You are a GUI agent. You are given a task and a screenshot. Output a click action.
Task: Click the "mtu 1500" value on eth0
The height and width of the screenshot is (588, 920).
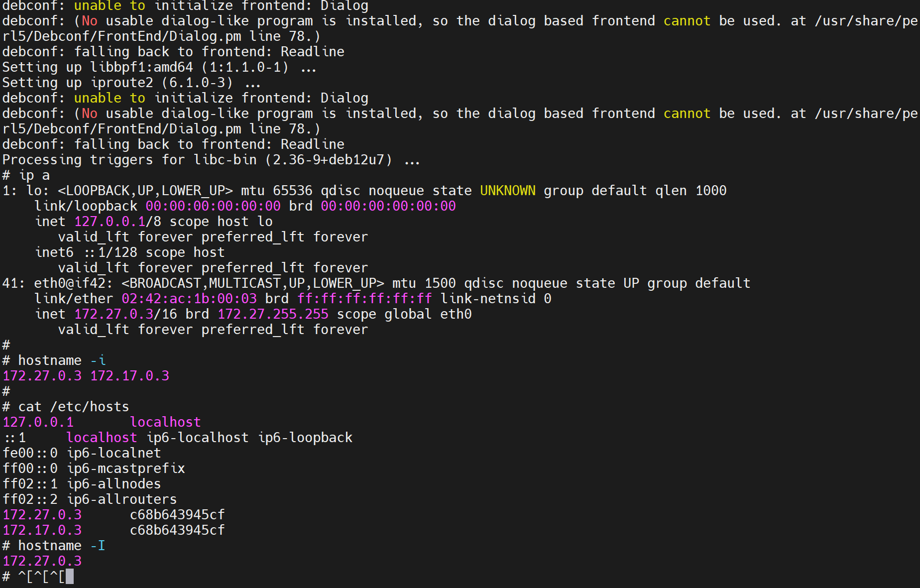click(x=424, y=283)
